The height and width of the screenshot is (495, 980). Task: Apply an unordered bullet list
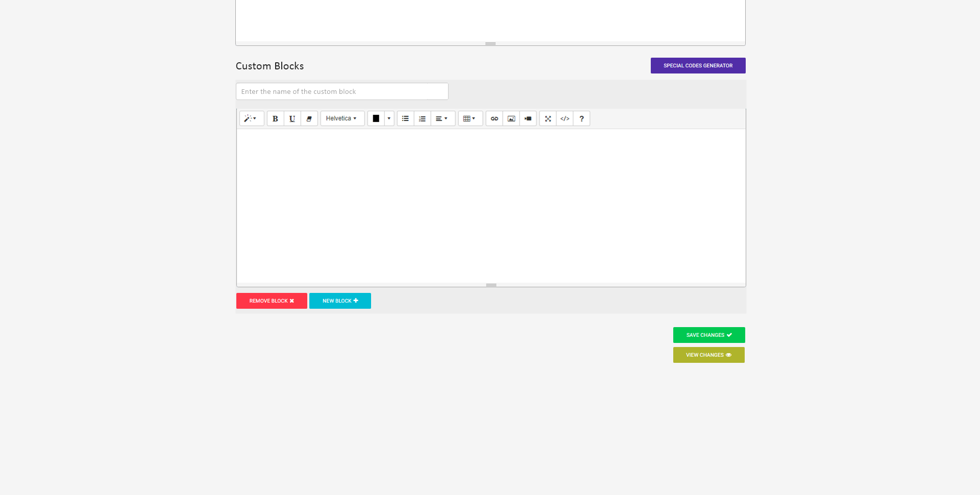405,118
